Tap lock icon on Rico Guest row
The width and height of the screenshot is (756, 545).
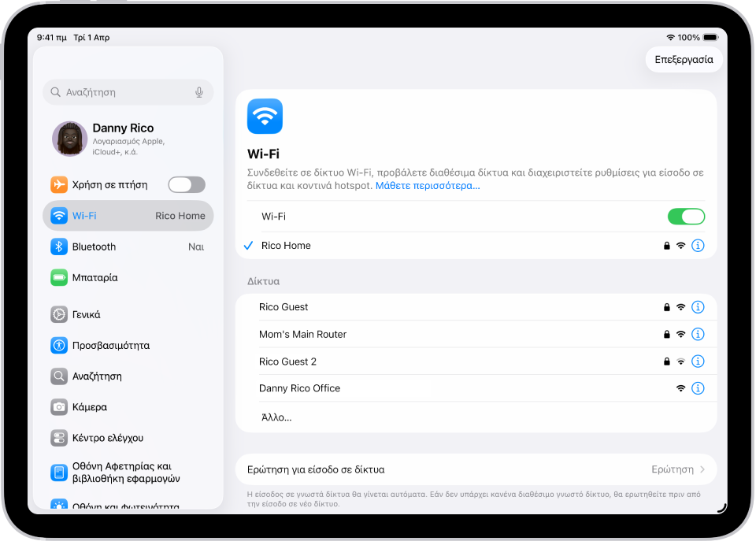[667, 307]
